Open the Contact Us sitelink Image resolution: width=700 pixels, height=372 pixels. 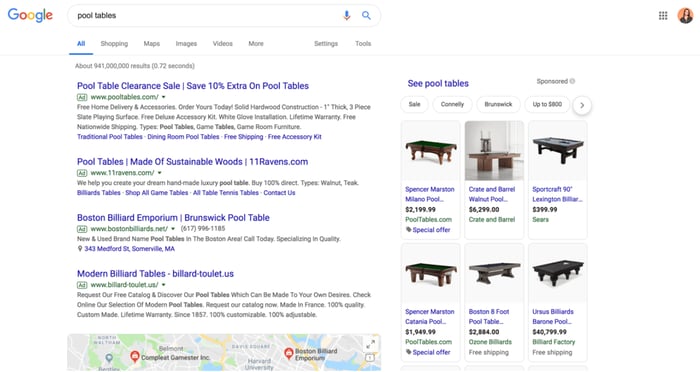click(279, 192)
